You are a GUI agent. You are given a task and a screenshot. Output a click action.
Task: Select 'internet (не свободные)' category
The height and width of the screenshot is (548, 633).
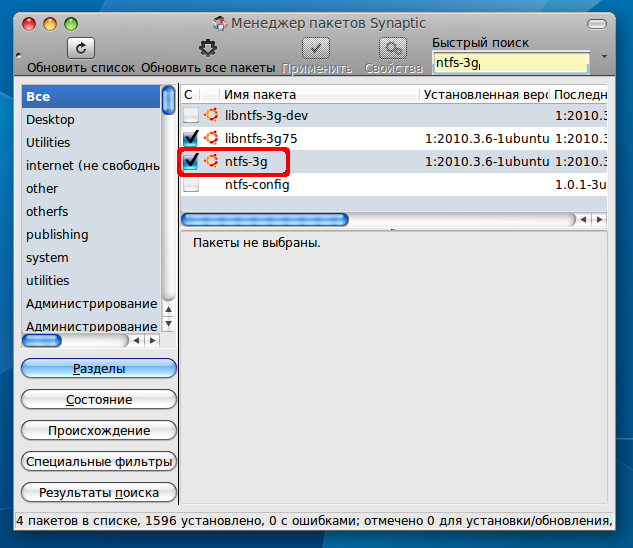coord(91,166)
